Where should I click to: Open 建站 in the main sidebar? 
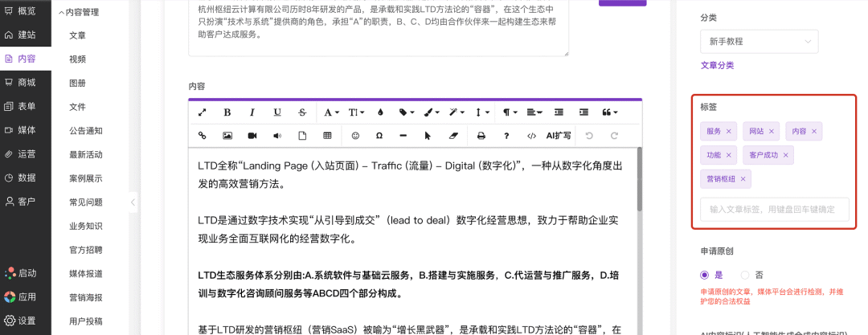(x=26, y=35)
